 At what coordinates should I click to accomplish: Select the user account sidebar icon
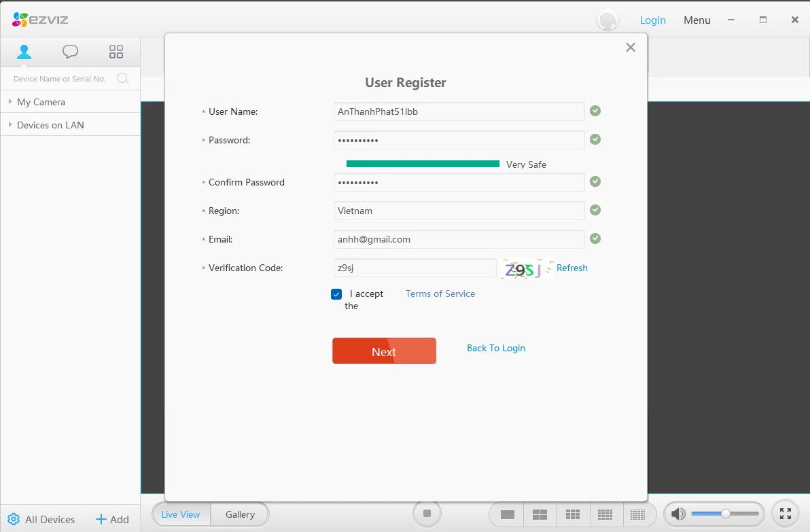tap(24, 52)
